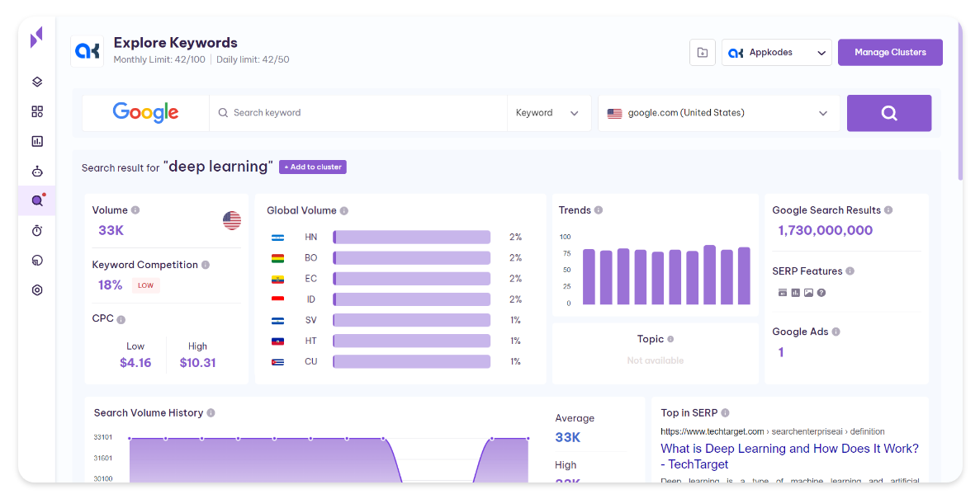The width and height of the screenshot is (980, 499).
Task: Click the Manage Clusters button
Action: pyautogui.click(x=890, y=53)
